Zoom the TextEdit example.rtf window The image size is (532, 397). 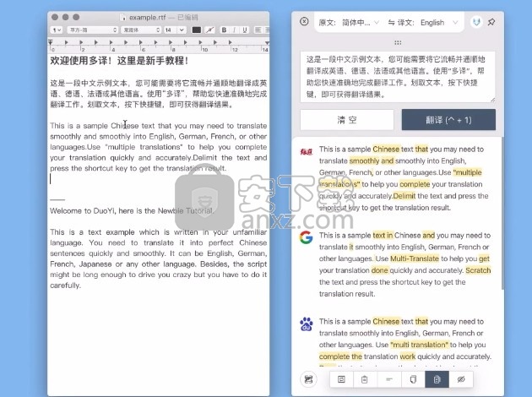(76, 17)
